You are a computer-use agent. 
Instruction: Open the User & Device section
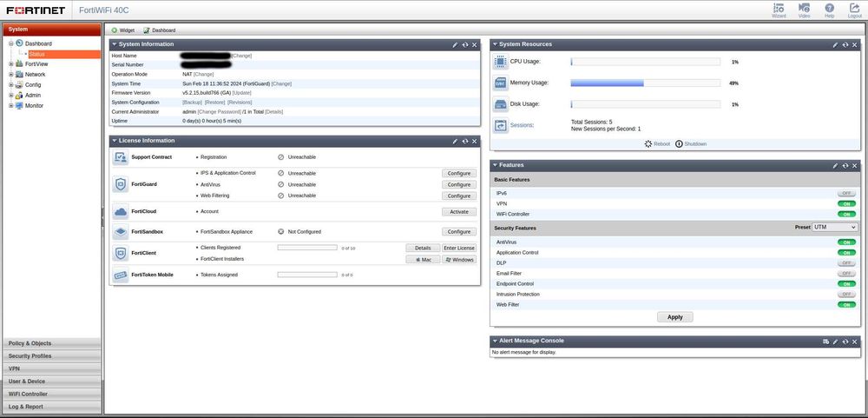[52, 382]
